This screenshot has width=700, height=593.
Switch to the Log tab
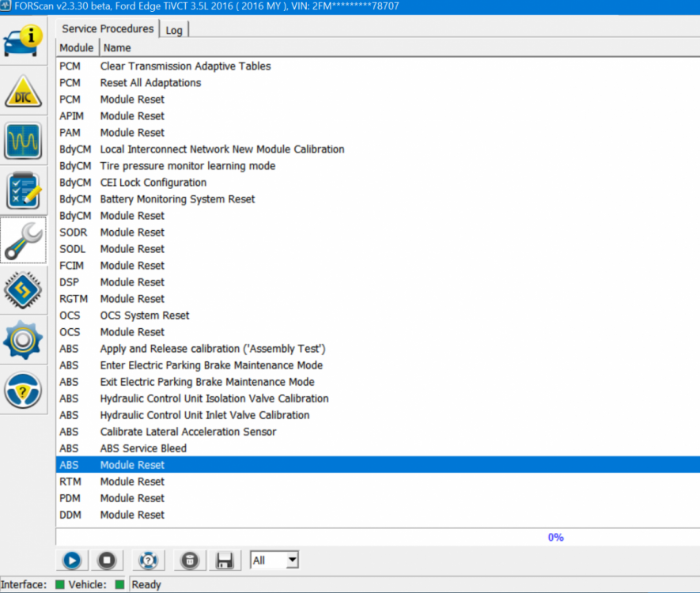coord(173,30)
